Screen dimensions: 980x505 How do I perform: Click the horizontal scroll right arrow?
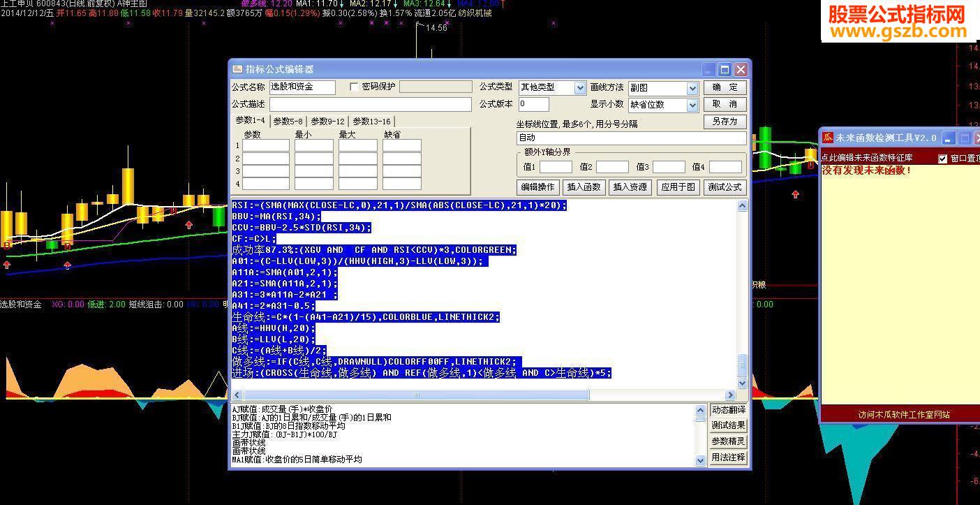[731, 395]
